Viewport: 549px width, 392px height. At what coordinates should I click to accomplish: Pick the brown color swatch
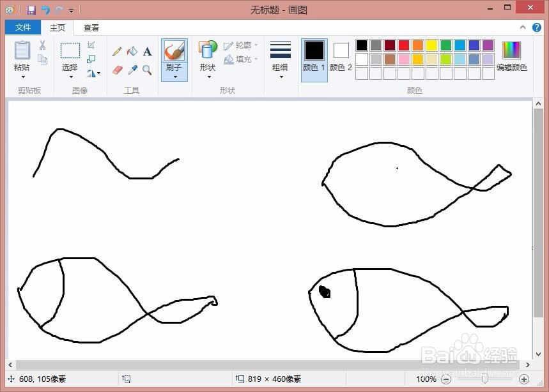[390, 59]
